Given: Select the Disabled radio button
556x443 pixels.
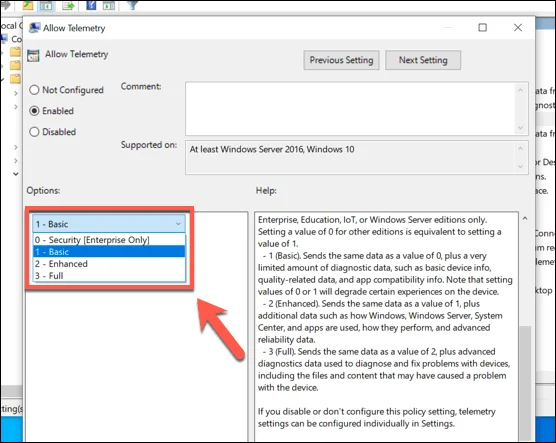Looking at the screenshot, I should pos(34,132).
